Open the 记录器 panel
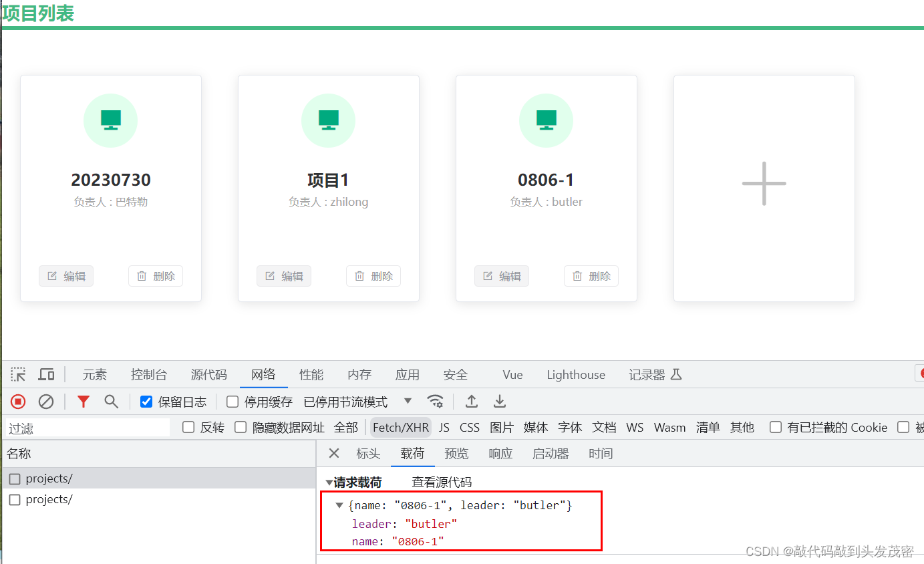 (x=655, y=375)
